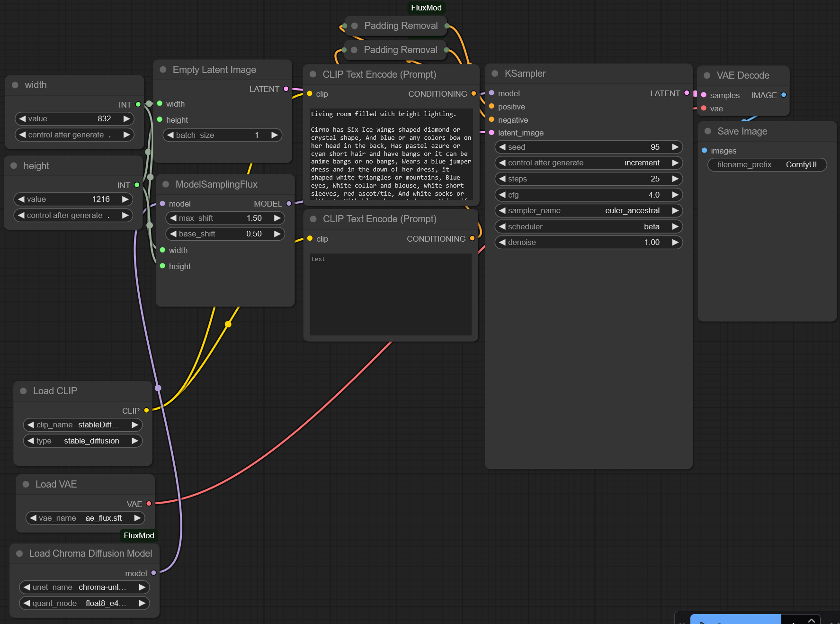Open the quant_mode dropdown in Load Chroma
The height and width of the screenshot is (624, 840).
[84, 603]
